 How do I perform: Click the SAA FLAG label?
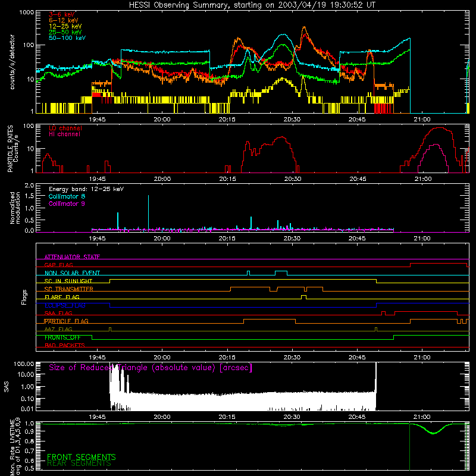pyautogui.click(x=58, y=313)
